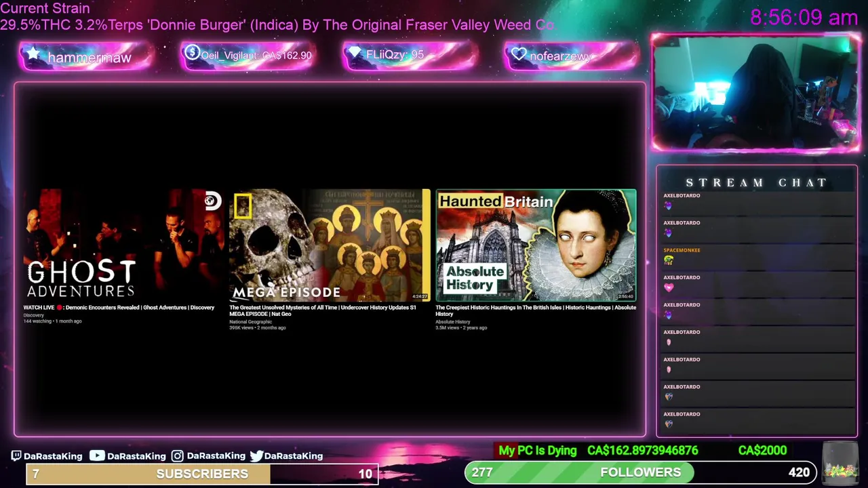Screen dimensions: 868x488
Task: Click the Followers goal progress bar
Action: (x=642, y=472)
